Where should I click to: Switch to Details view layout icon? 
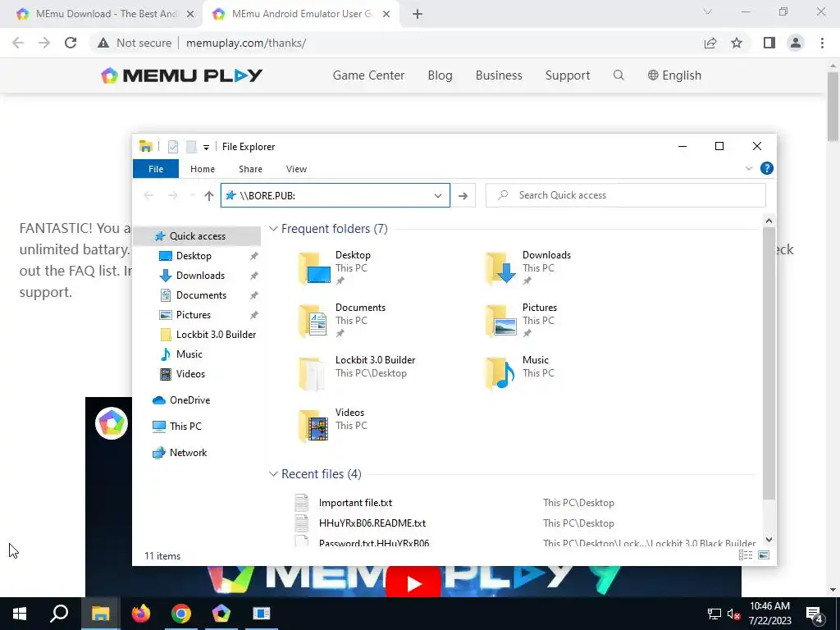[x=746, y=555]
